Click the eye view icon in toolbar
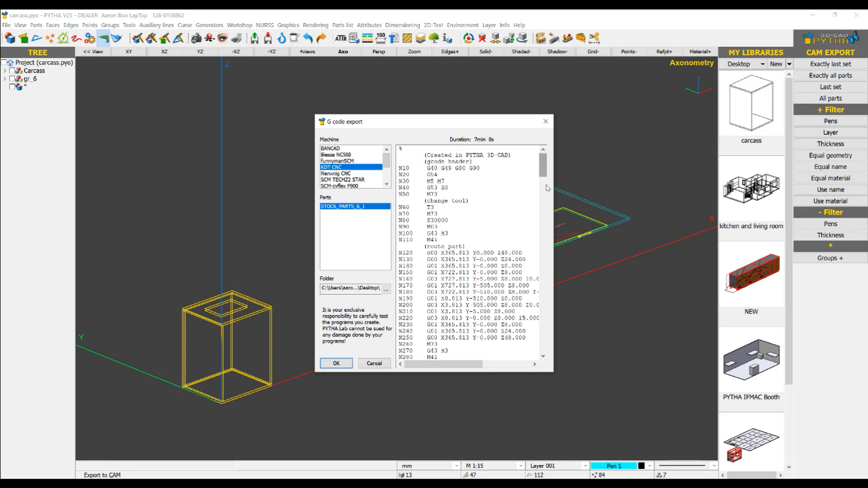The height and width of the screenshot is (488, 868). coord(222,38)
